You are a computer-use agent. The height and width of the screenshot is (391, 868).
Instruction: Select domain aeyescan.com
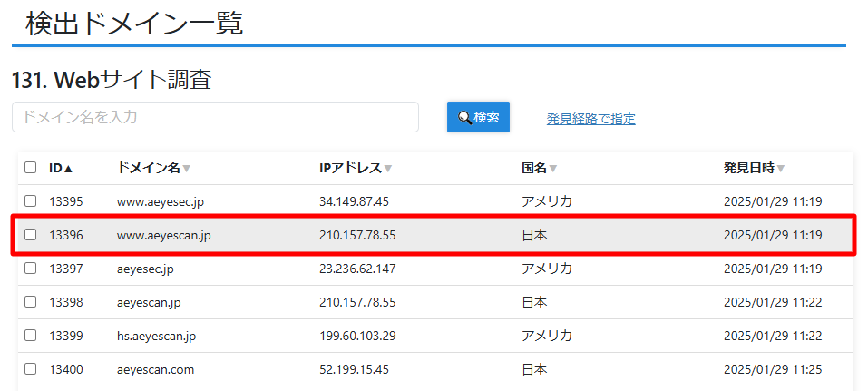[156, 369]
